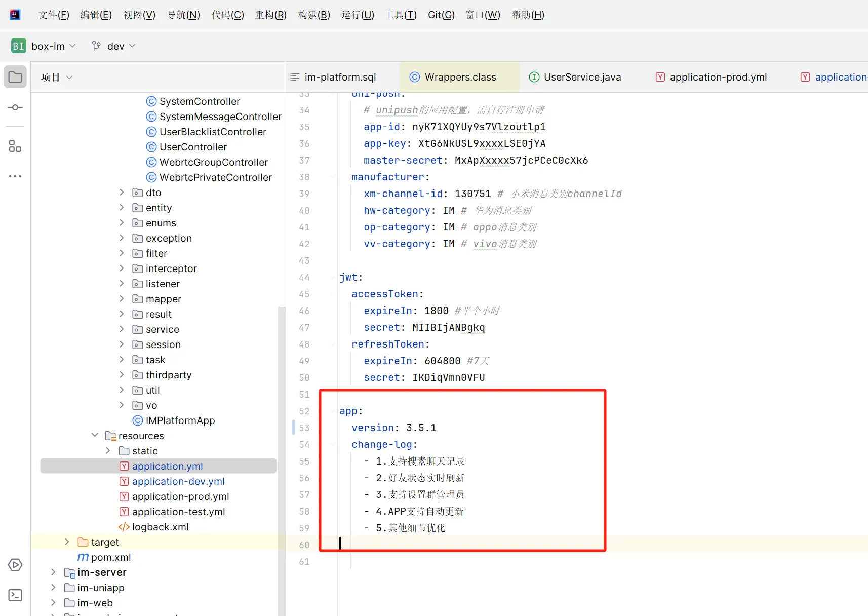868x616 pixels.
Task: Place cursor on version line 3.5.1
Action: pyautogui.click(x=420, y=428)
